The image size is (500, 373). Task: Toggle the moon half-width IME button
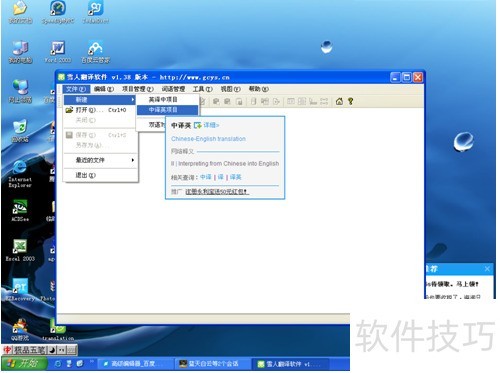(x=52, y=350)
